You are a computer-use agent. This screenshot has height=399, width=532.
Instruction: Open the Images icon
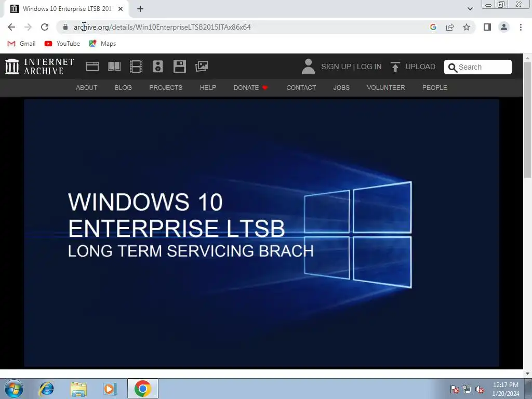202,66
